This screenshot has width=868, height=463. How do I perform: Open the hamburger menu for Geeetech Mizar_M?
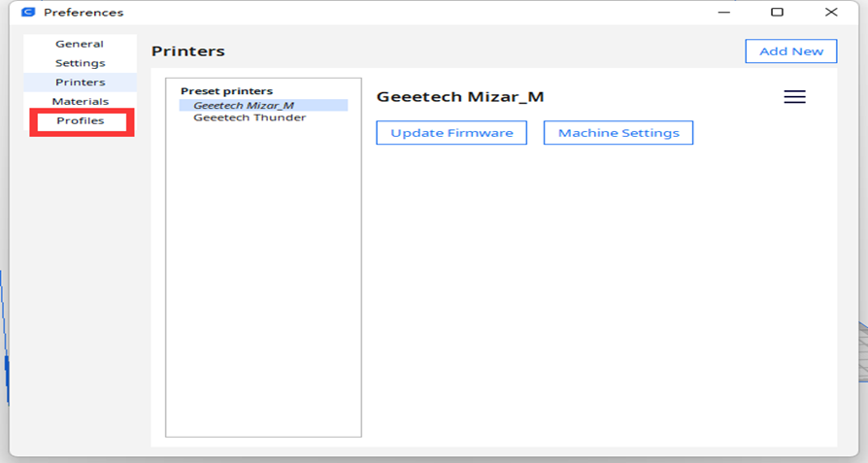(794, 97)
